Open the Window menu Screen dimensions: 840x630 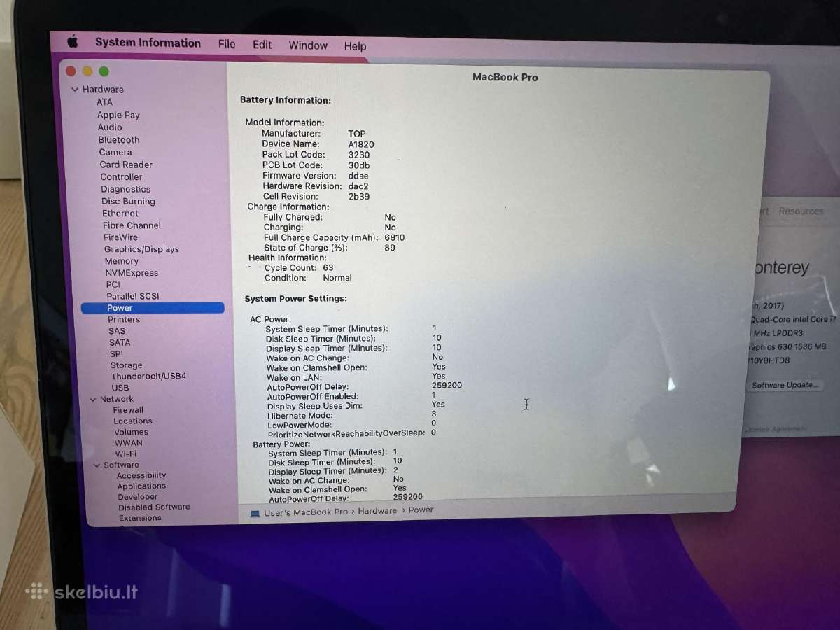pos(308,45)
